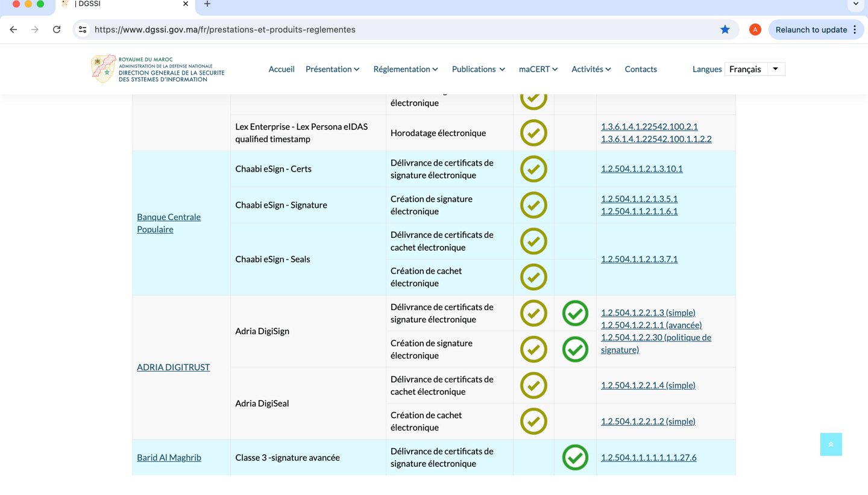The image size is (868, 495).
Task: Open the orange profile avatar
Action: (x=755, y=30)
